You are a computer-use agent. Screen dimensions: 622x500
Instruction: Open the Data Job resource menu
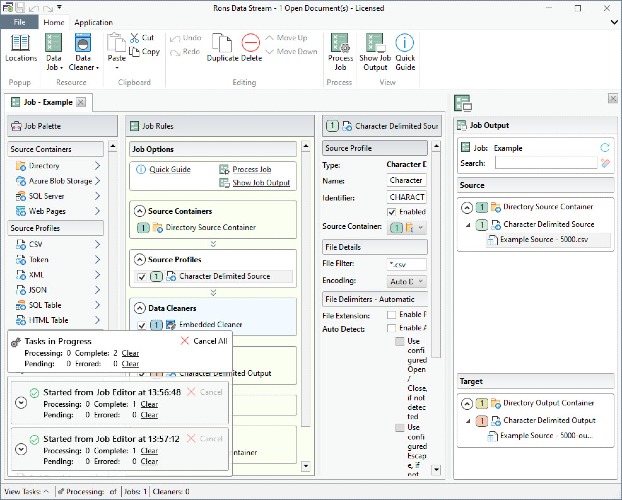click(x=54, y=52)
